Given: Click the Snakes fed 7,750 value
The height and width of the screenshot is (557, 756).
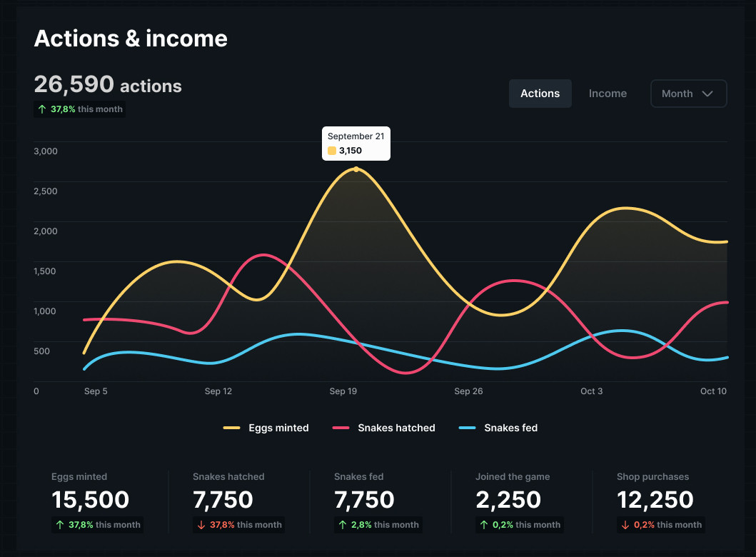Looking at the screenshot, I should [364, 500].
